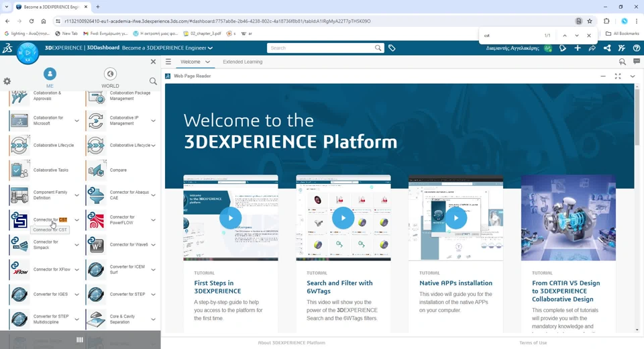
Task: Close the compass apps panel
Action: (x=153, y=62)
